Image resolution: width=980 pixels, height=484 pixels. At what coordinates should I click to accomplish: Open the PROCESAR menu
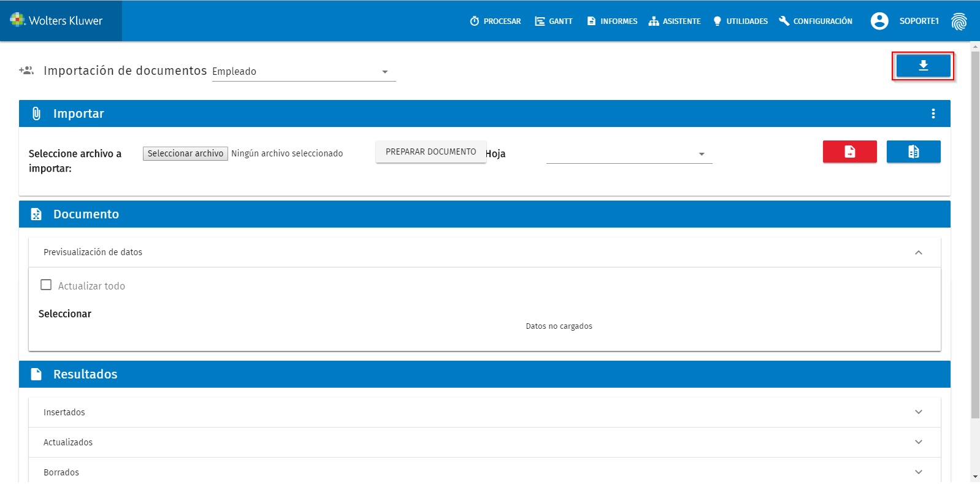[x=496, y=21]
